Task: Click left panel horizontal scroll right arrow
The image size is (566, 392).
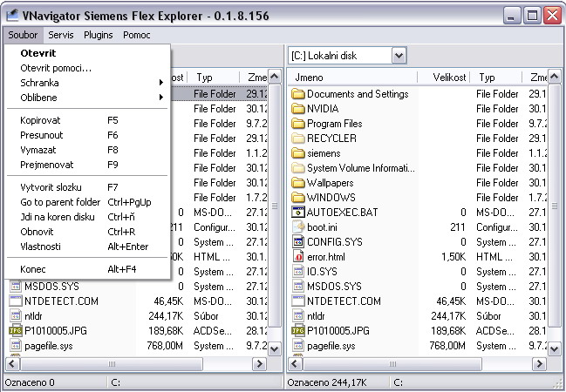Action: tap(260, 363)
